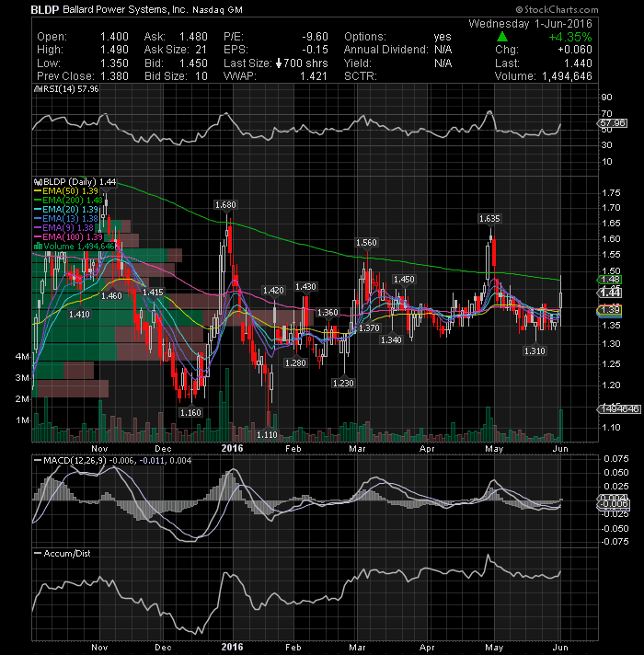Image resolution: width=644 pixels, height=655 pixels.
Task: Click the Low value 1.350
Action: (x=114, y=63)
